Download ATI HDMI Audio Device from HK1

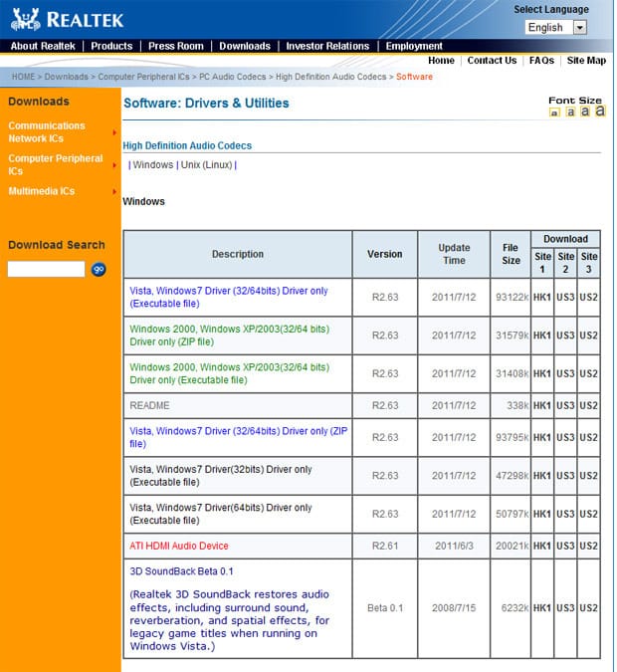click(x=542, y=546)
